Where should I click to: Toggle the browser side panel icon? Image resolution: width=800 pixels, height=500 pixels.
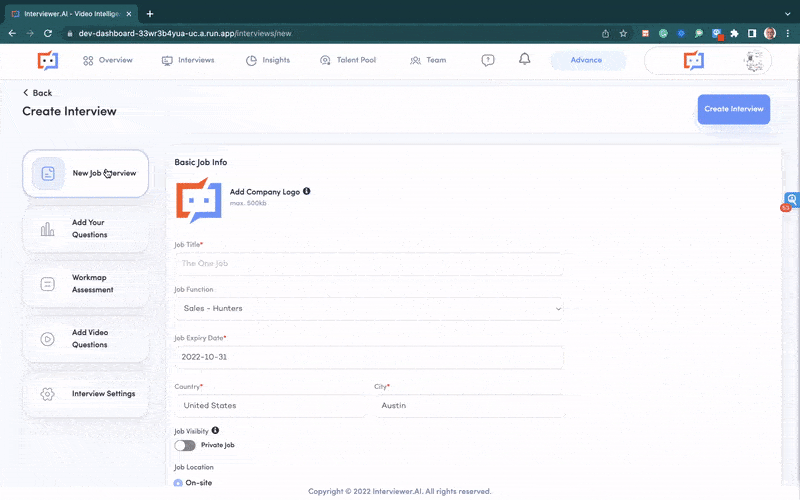(752, 34)
